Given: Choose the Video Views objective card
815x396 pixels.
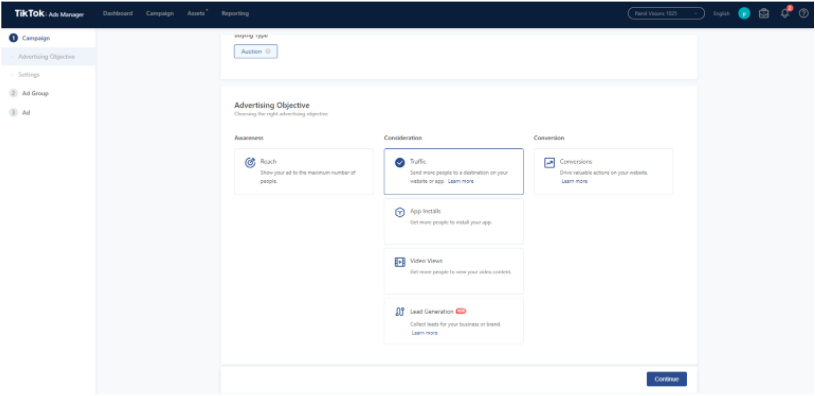Looking at the screenshot, I should click(453, 271).
